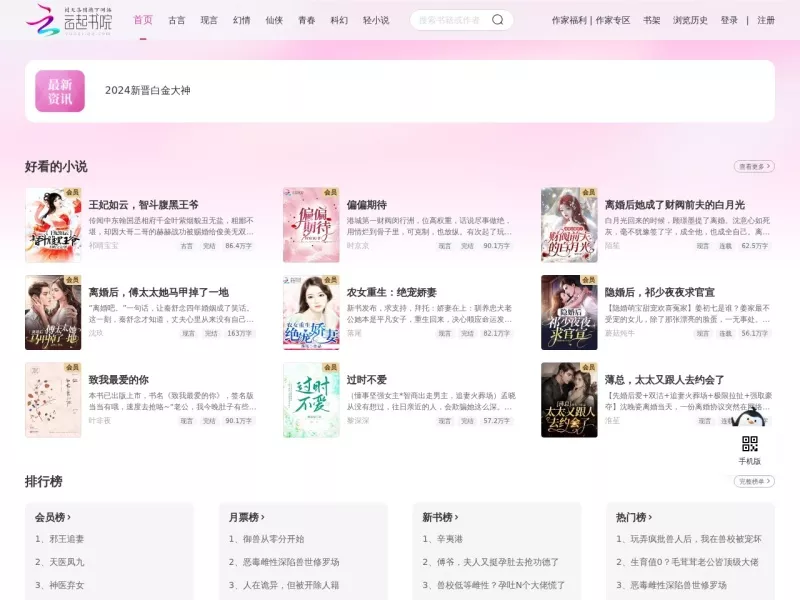Image resolution: width=800 pixels, height=600 pixels.
Task: Focus the book search input field
Action: point(449,20)
